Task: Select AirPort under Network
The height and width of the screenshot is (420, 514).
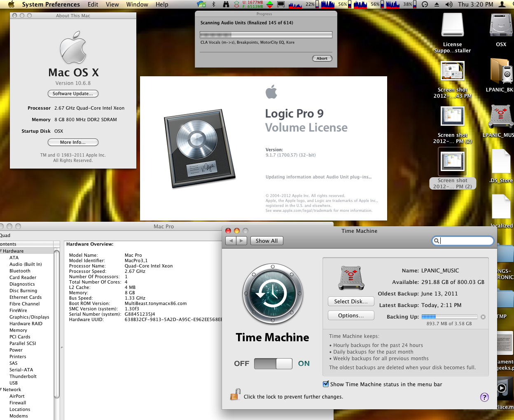Action: tap(17, 396)
